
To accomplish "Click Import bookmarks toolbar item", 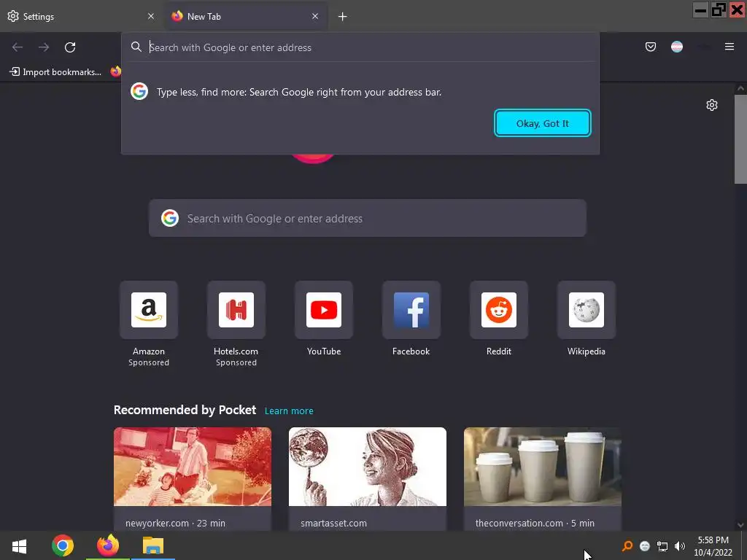I will (55, 72).
